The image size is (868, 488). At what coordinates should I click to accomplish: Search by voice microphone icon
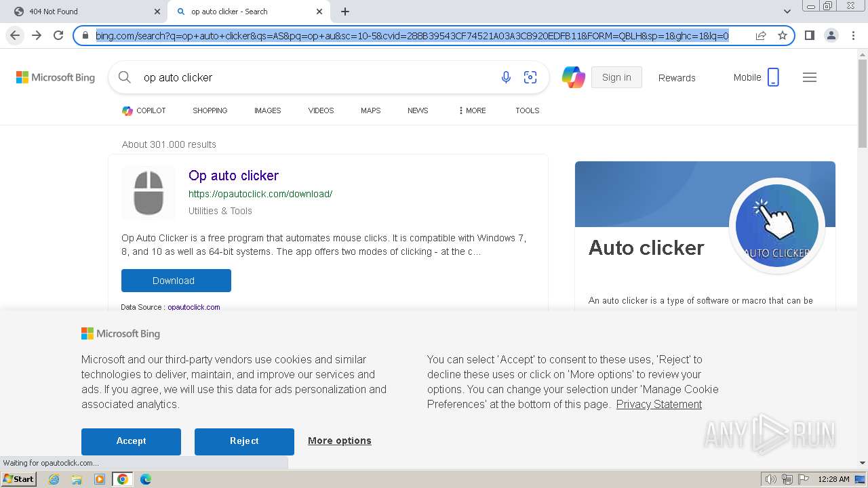(506, 77)
